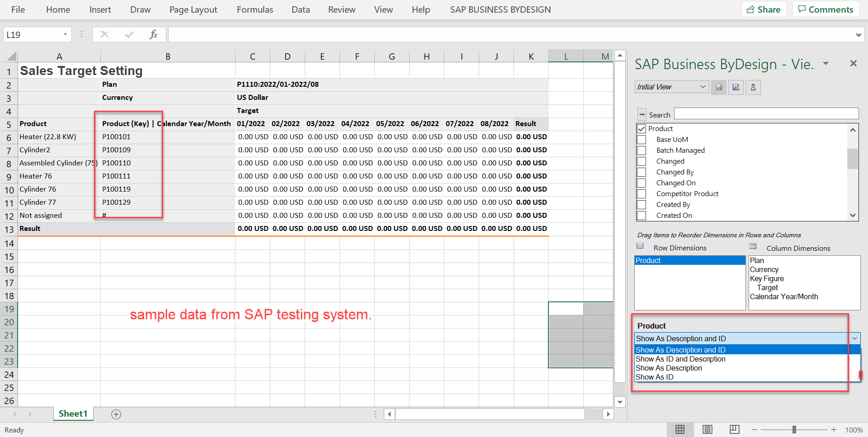The image size is (868, 437).
Task: Check the Base UoM checkbox
Action: click(x=642, y=140)
